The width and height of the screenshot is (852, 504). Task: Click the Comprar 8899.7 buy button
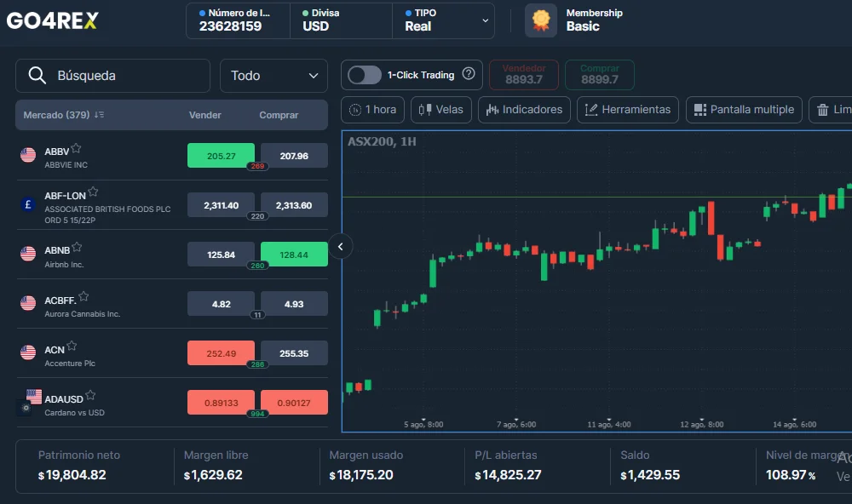[599, 74]
